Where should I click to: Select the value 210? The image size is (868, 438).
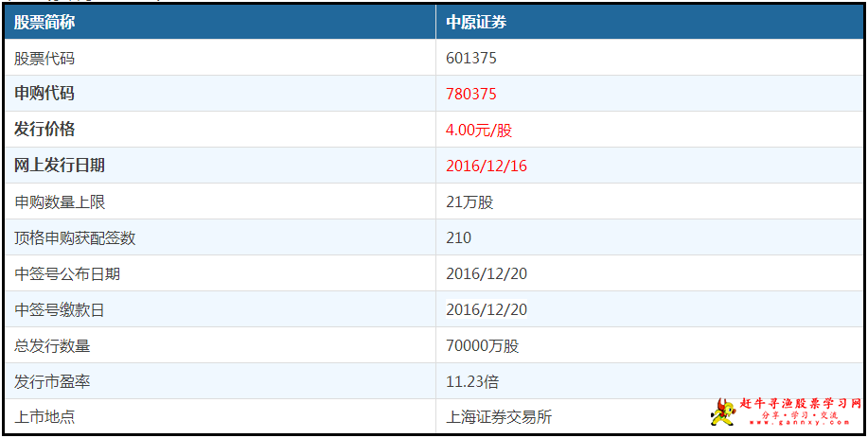click(459, 237)
